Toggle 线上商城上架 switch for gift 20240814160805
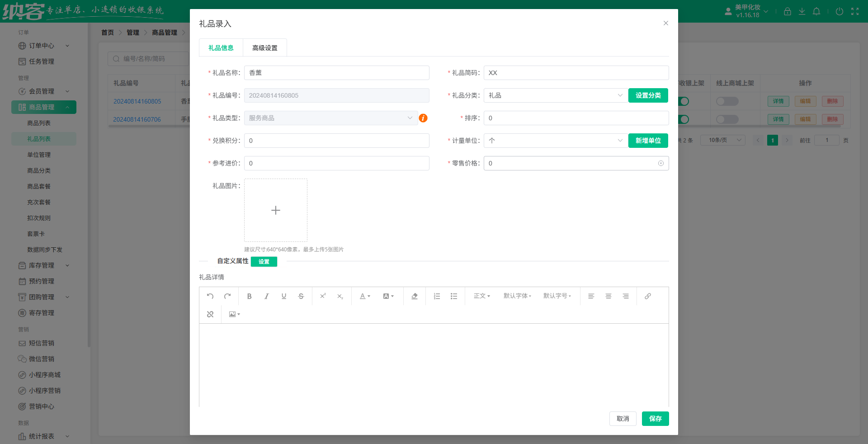This screenshot has width=868, height=444. 727,101
